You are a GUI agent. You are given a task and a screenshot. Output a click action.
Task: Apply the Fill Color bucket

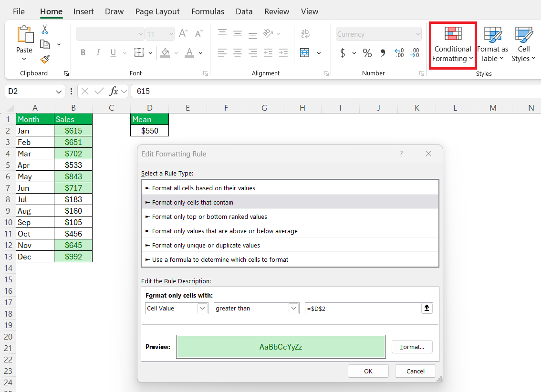coord(165,53)
